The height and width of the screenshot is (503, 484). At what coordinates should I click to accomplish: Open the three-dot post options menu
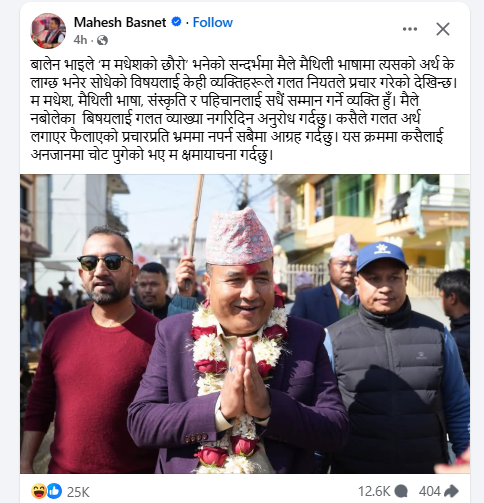click(410, 29)
